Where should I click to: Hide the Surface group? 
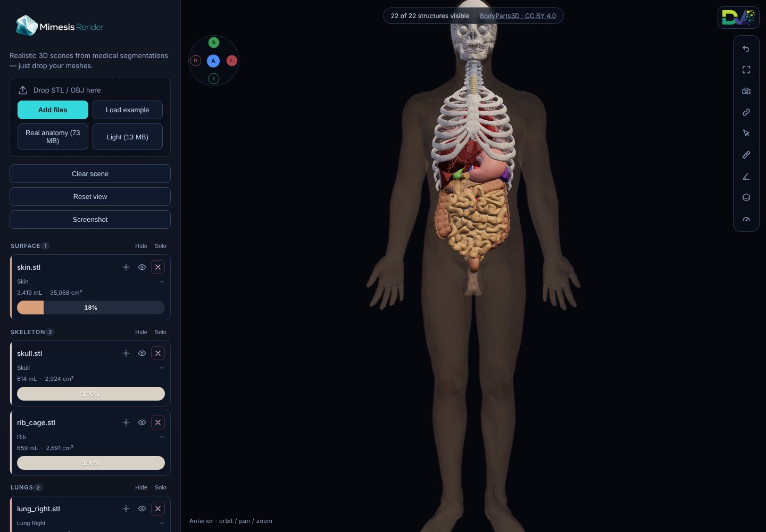(x=141, y=246)
